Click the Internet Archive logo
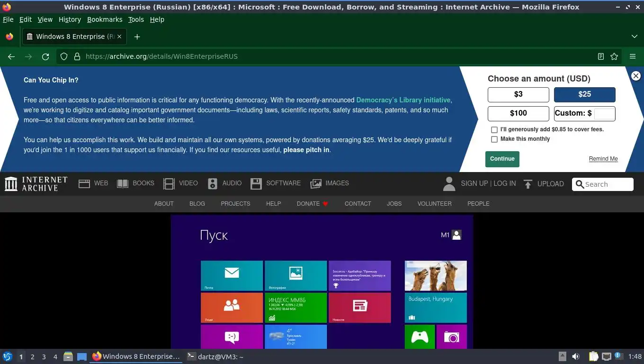The height and width of the screenshot is (364, 644). point(36,184)
